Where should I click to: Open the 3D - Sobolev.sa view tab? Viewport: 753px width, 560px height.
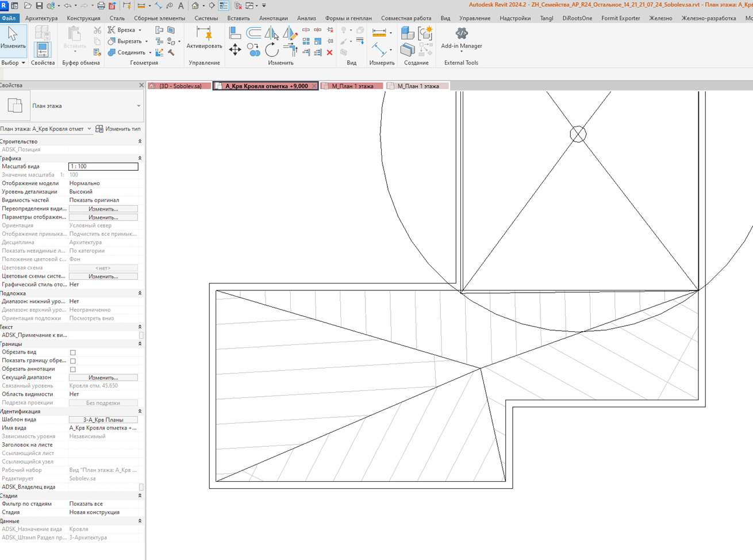[179, 86]
